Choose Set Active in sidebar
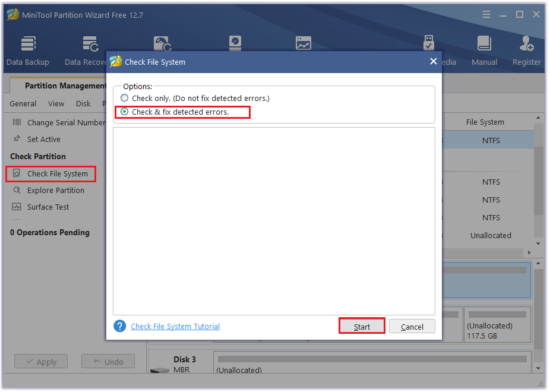 36,139
